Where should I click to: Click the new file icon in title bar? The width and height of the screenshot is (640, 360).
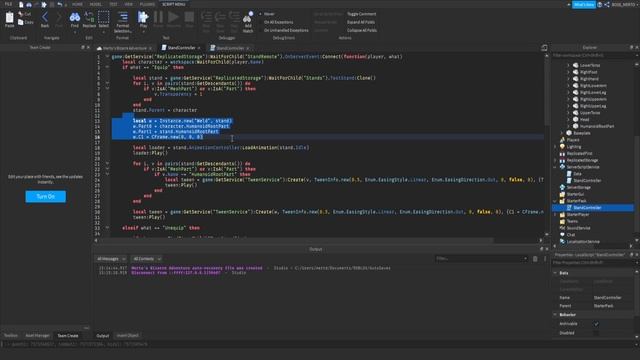21,4
